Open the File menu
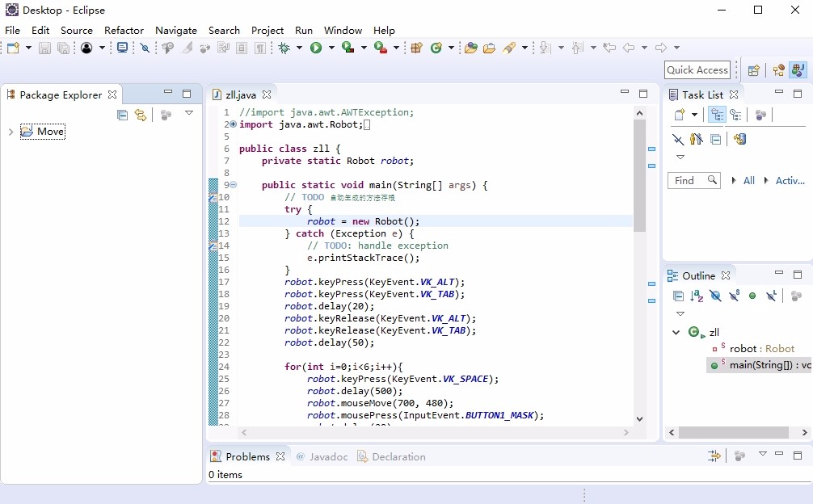This screenshot has width=813, height=504. point(12,30)
